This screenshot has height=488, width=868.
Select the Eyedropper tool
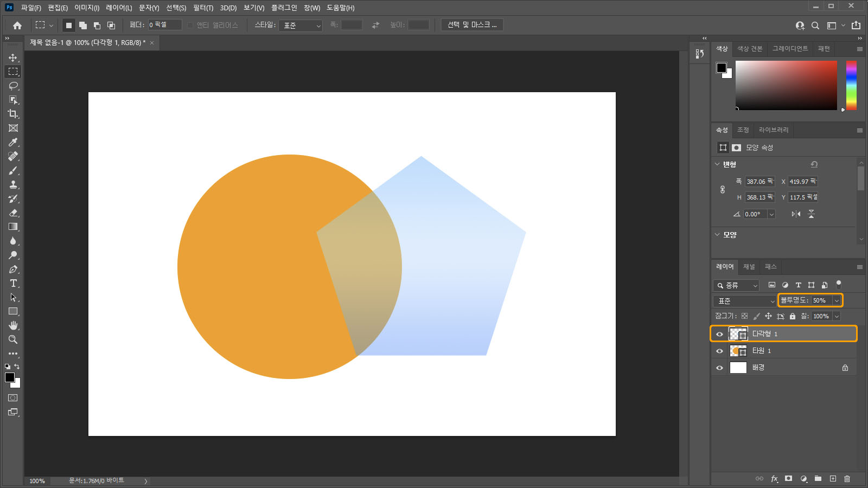[13, 142]
